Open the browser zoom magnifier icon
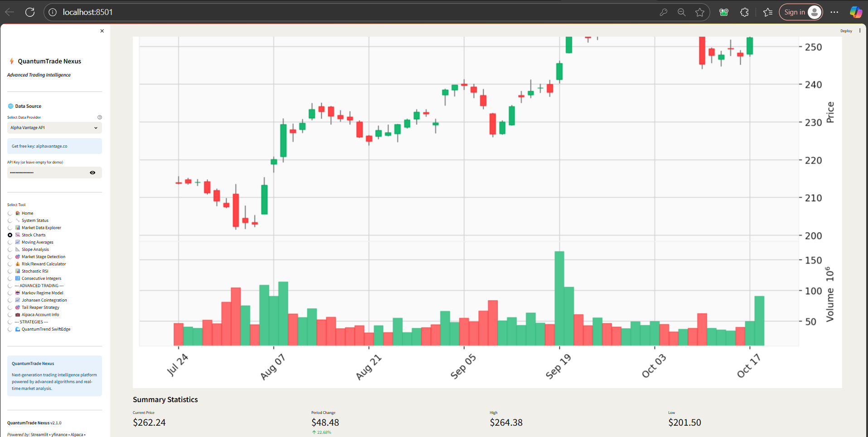 682,12
